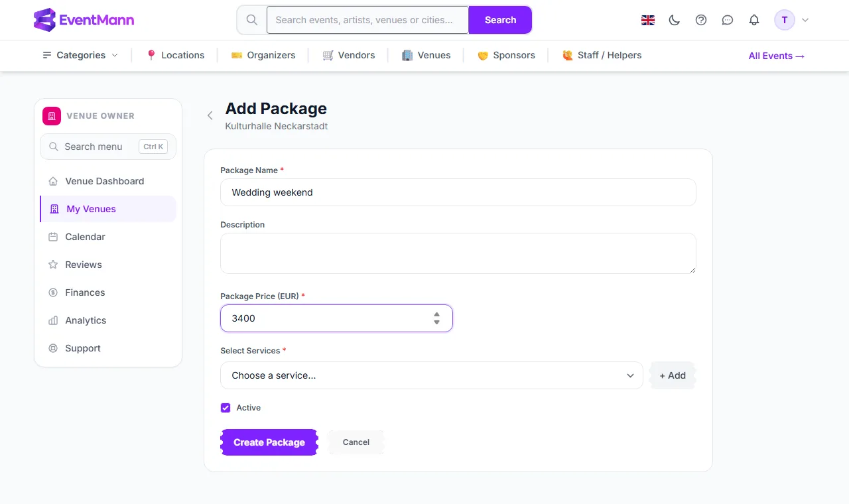
Task: Click the magnifier icon in the search bar
Action: 252,20
